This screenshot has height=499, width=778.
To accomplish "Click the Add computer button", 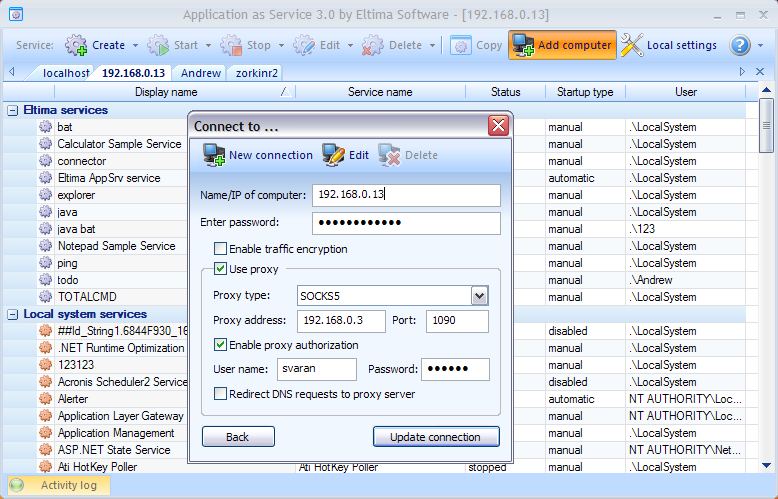I will pos(562,45).
